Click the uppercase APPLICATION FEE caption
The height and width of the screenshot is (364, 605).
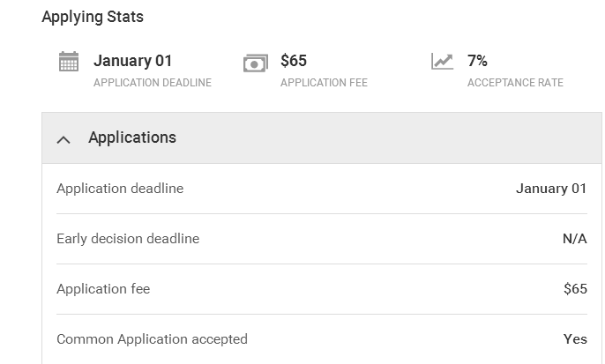[324, 83]
